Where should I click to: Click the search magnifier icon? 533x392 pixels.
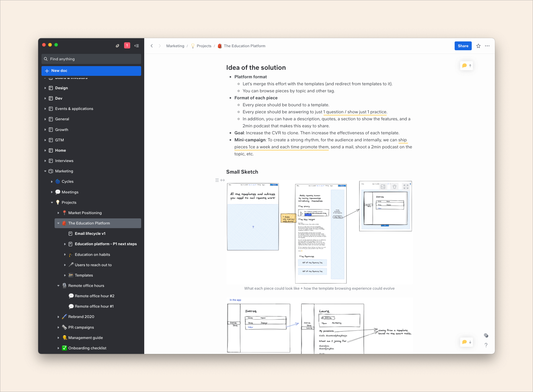tap(46, 59)
